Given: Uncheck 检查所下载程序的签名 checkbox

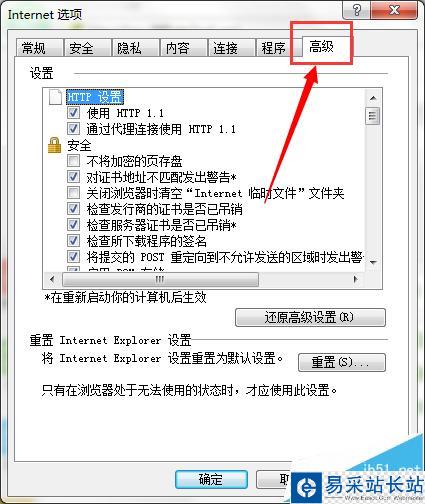Looking at the screenshot, I should pyautogui.click(x=73, y=241).
